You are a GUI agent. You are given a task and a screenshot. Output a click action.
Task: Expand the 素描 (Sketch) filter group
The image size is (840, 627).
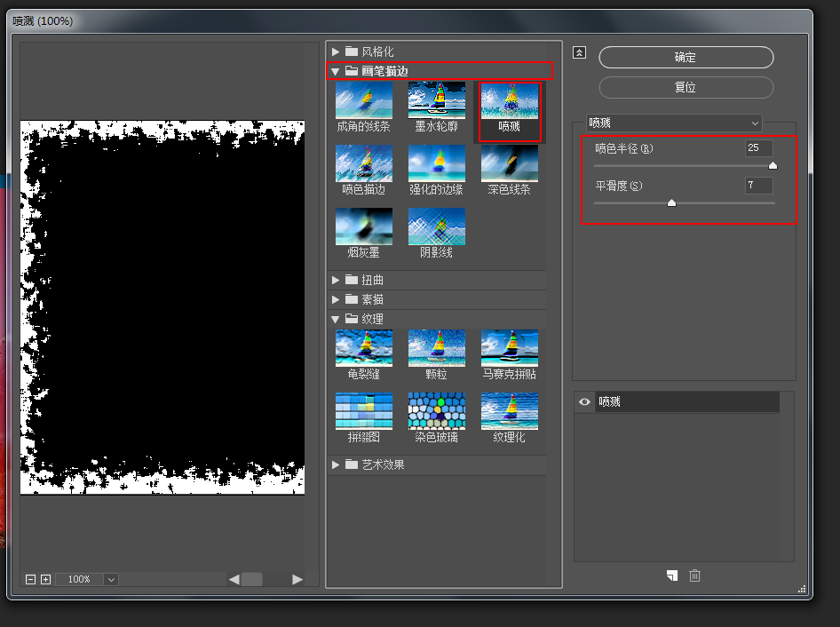(x=337, y=299)
